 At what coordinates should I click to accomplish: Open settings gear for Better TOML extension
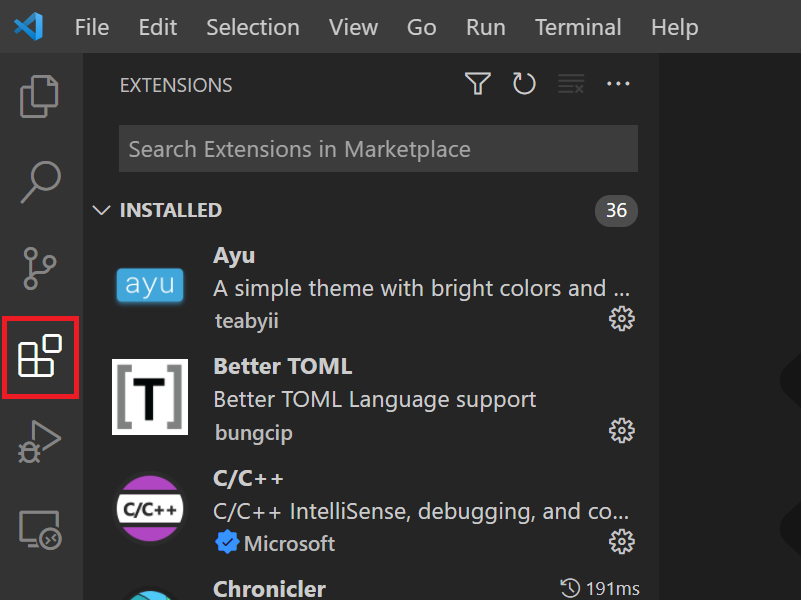click(621, 430)
